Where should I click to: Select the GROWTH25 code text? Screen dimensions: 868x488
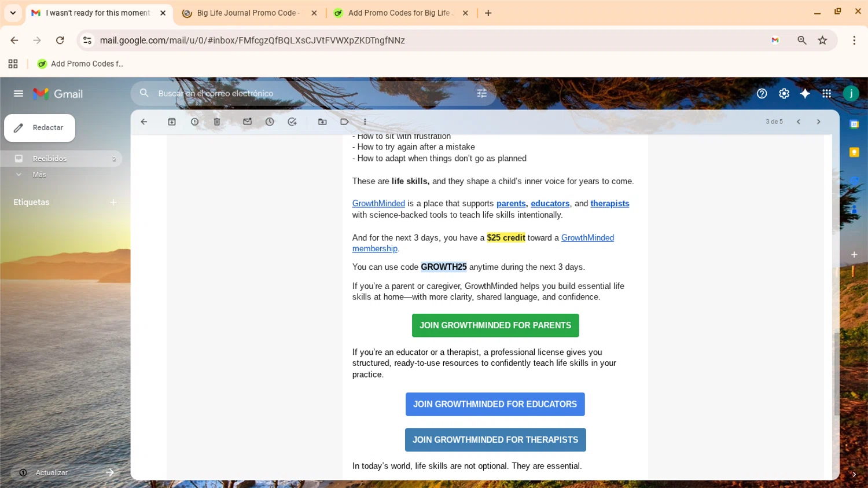coord(444,267)
